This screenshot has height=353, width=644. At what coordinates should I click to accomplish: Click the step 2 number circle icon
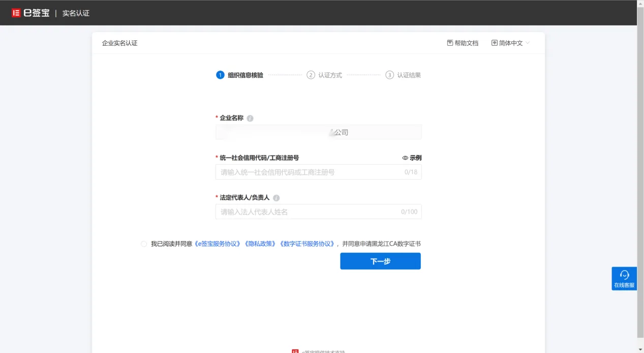tap(311, 75)
